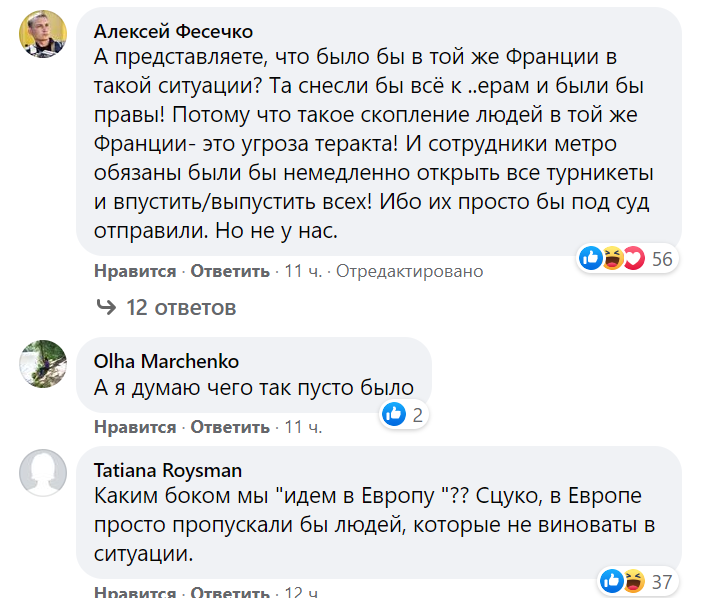The image size is (704, 598).
Task: Reply to Алексей Фесечко's comment
Action: click(230, 271)
